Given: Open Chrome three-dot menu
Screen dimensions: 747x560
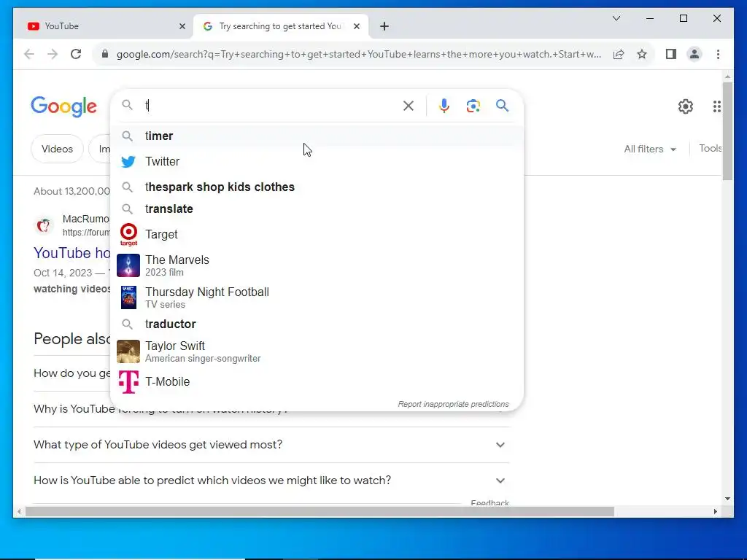Looking at the screenshot, I should click(718, 54).
